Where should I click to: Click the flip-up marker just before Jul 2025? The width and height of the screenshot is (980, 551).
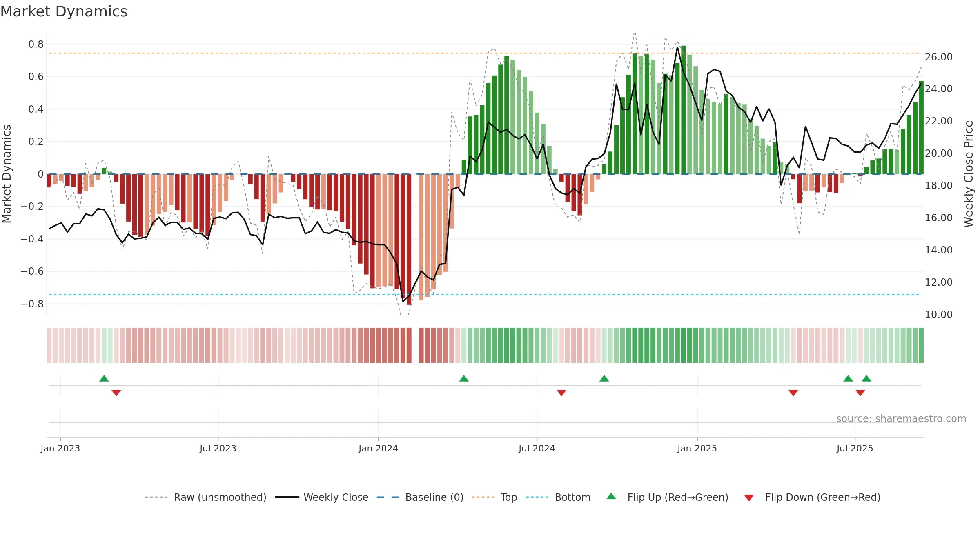(x=848, y=378)
